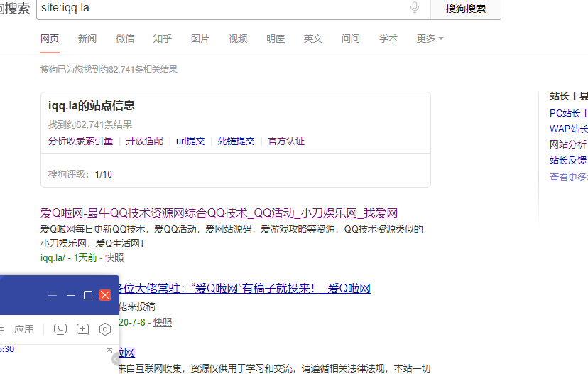Viewport: 588px width, 374px height.
Task: Go to the 图片 tab
Action: tap(200, 38)
